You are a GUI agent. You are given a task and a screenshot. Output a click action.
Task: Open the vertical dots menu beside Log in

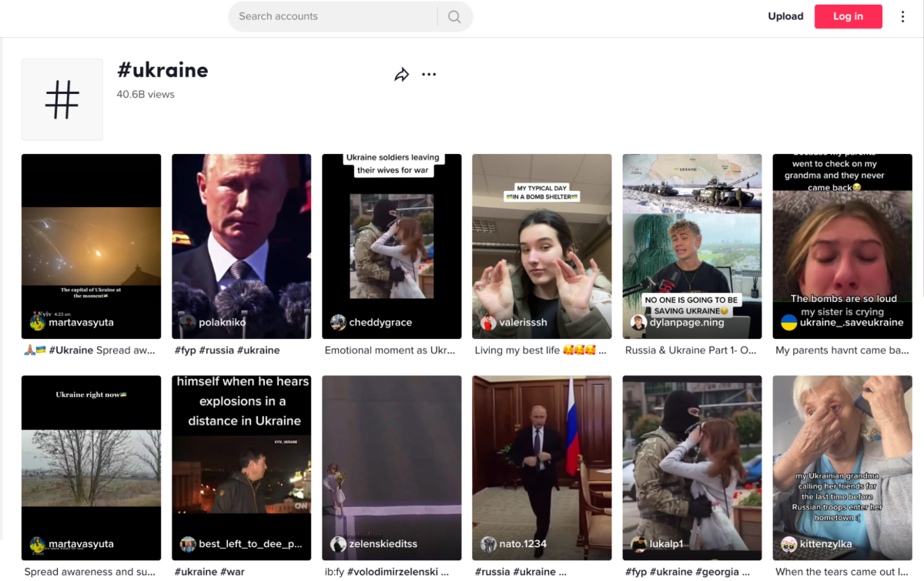[x=902, y=16]
